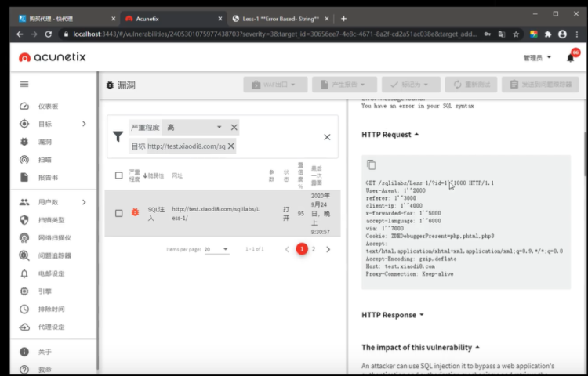
Task: Go to page 2 of results
Action: click(314, 249)
